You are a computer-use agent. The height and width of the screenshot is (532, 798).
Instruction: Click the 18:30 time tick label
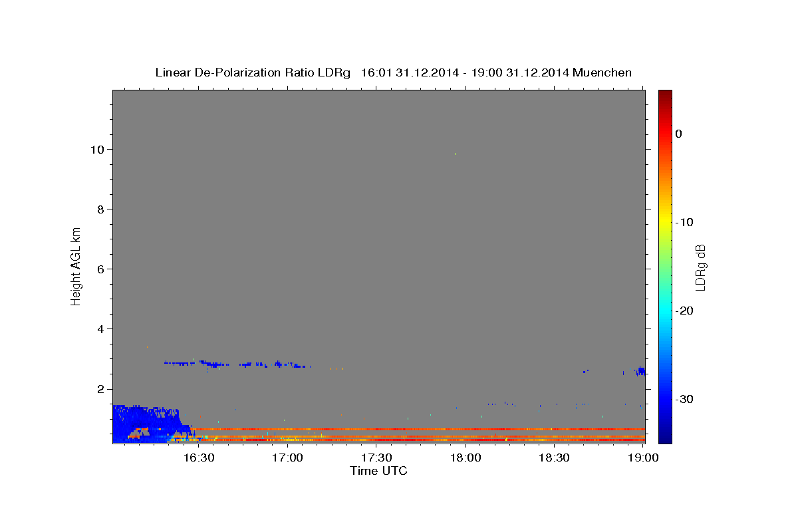[x=554, y=458]
